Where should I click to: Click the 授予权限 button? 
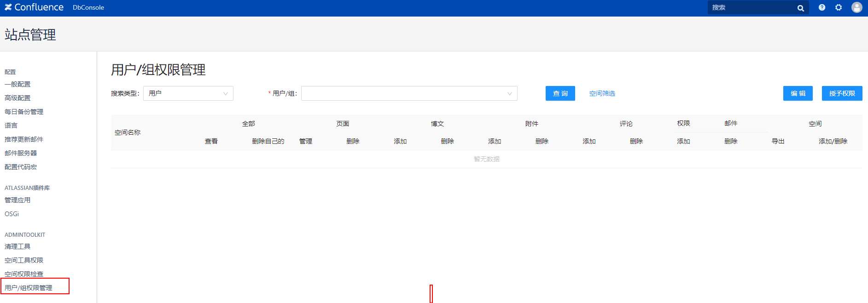point(842,93)
